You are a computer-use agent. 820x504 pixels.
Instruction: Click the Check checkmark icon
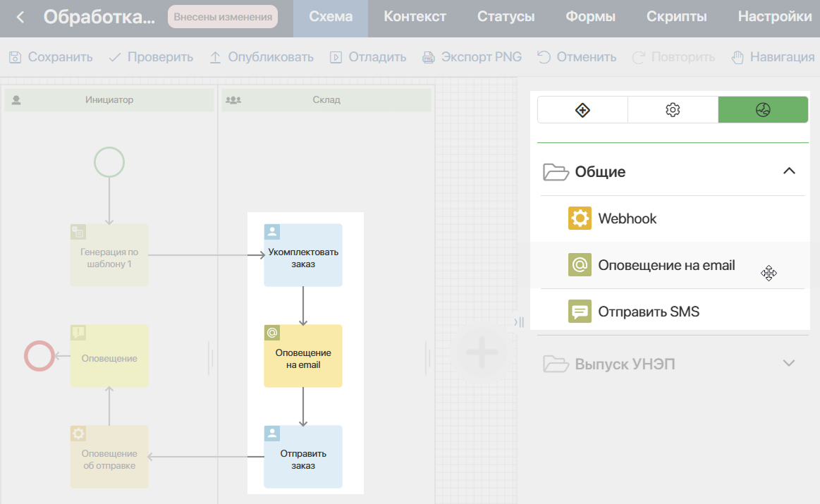pyautogui.click(x=114, y=57)
